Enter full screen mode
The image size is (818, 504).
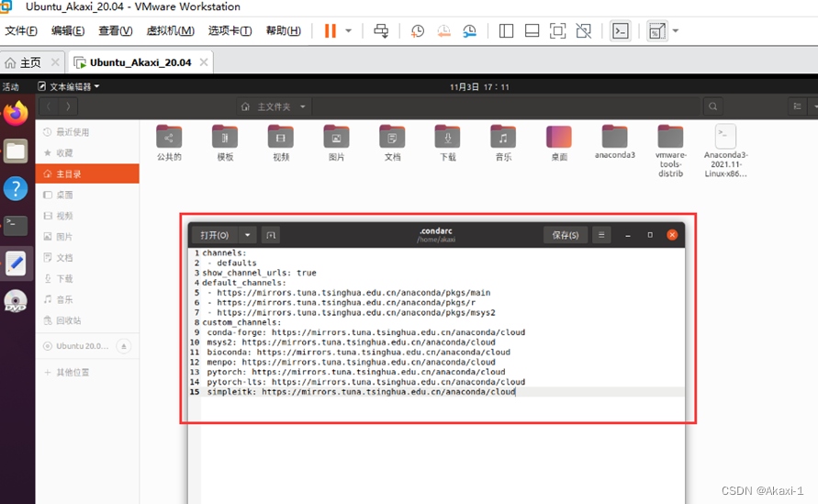(x=557, y=31)
